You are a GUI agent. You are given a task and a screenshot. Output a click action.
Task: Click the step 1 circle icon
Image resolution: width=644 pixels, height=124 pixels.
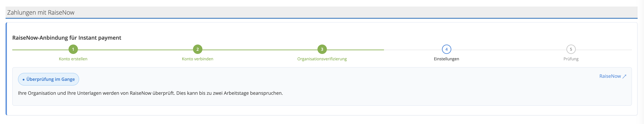click(73, 49)
